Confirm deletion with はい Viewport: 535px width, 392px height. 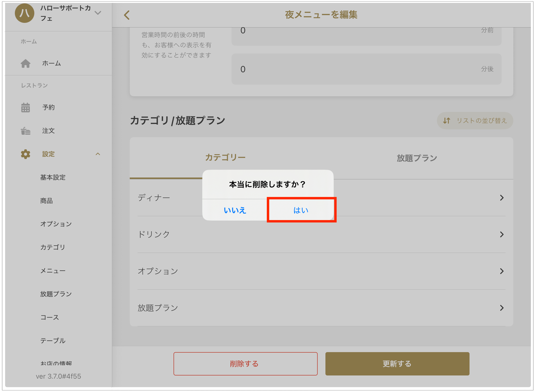pos(301,210)
